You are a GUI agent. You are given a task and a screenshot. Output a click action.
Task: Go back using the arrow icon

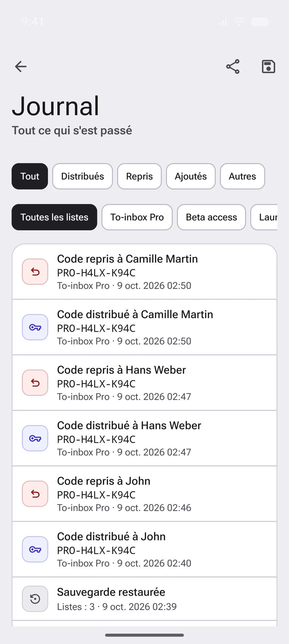21,66
